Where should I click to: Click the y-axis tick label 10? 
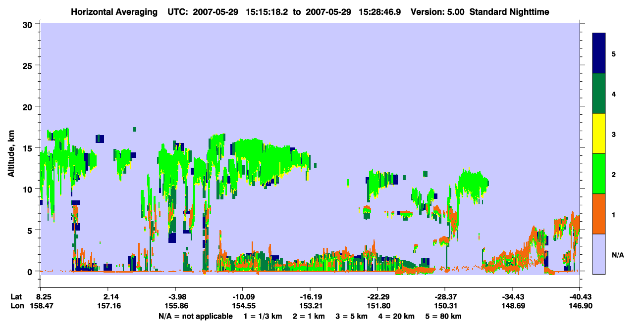29,189
